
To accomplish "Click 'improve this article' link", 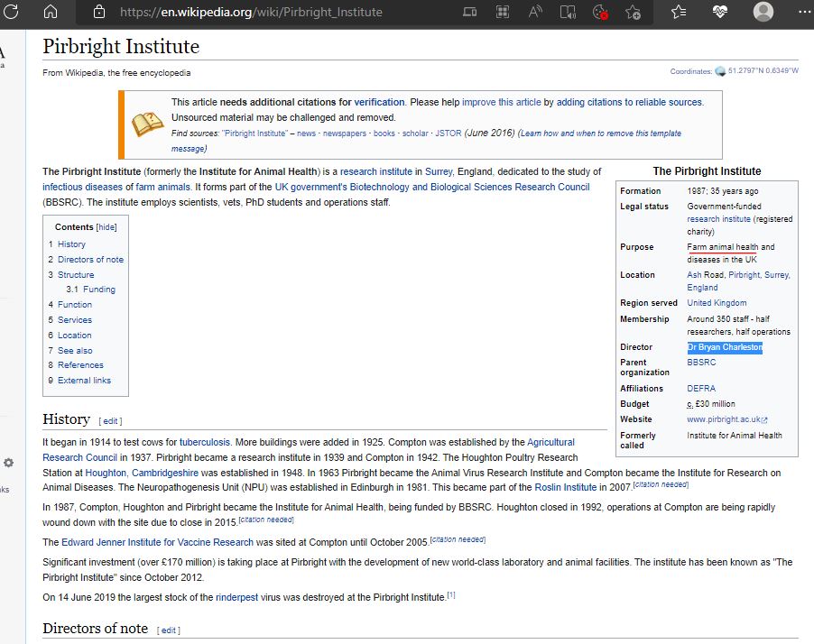I will pos(502,102).
